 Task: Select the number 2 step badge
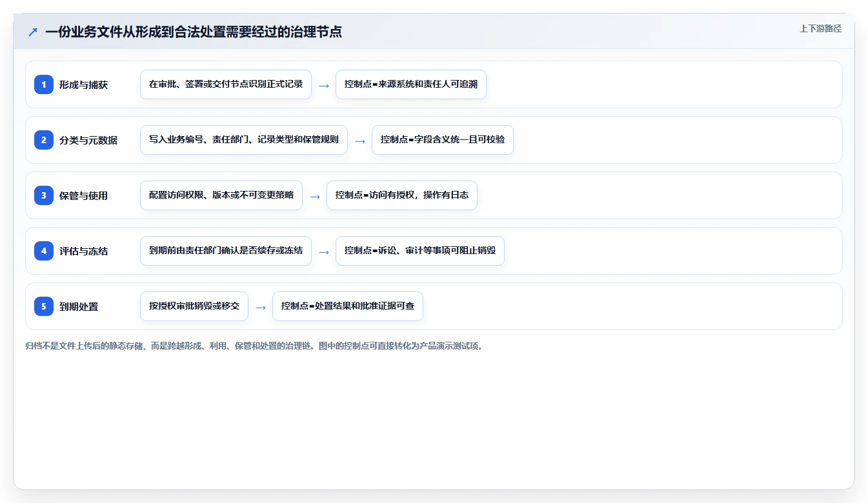[44, 140]
